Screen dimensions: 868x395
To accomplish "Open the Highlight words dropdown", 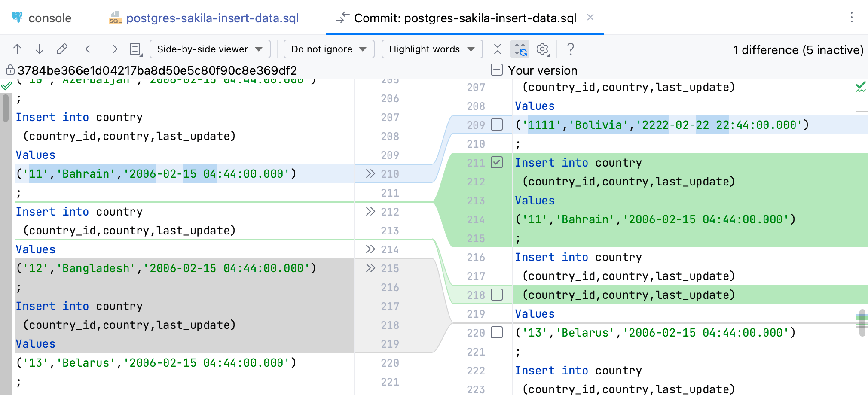I will (x=431, y=49).
